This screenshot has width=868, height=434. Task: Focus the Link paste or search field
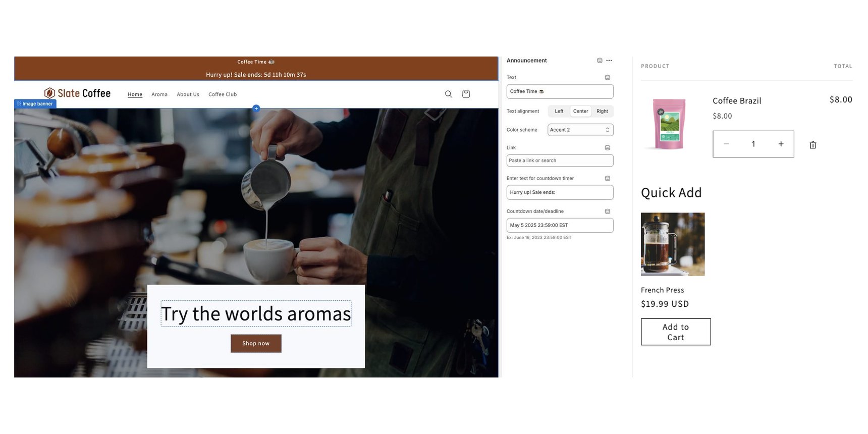coord(560,160)
